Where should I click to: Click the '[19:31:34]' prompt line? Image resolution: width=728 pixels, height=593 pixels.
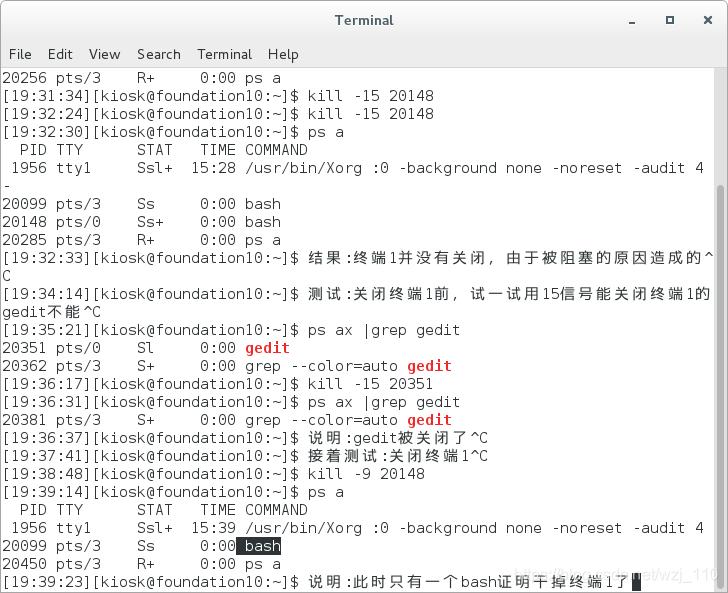tap(218, 96)
